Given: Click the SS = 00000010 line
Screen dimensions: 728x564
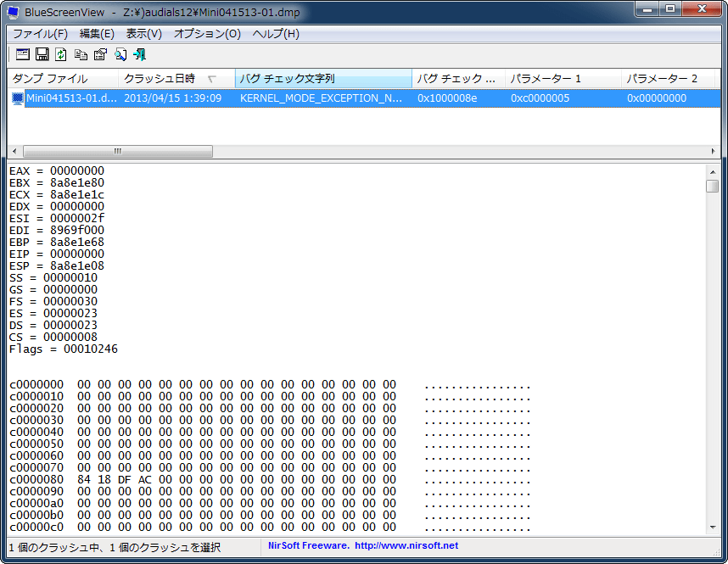Looking at the screenshot, I should (53, 278).
